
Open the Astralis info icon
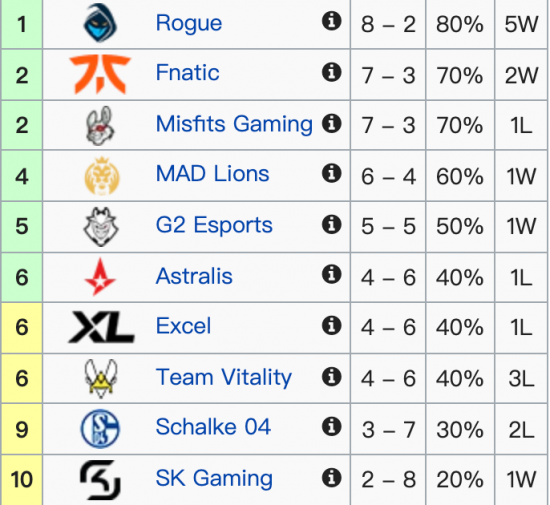[331, 274]
